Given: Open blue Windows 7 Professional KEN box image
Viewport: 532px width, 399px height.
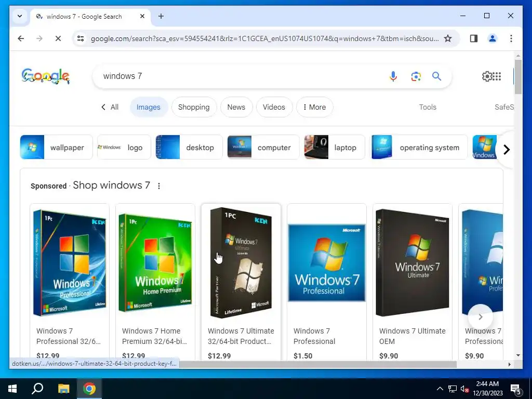Looking at the screenshot, I should coord(70,262).
